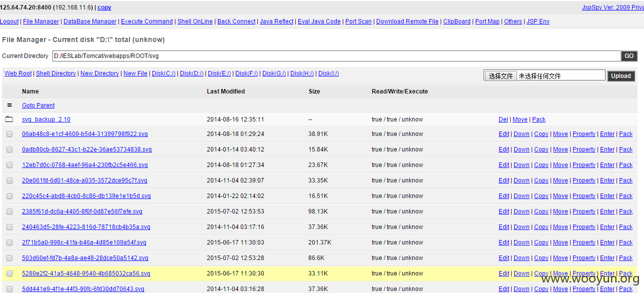
Task: Click in the Current Directory path field
Action: pos(337,56)
